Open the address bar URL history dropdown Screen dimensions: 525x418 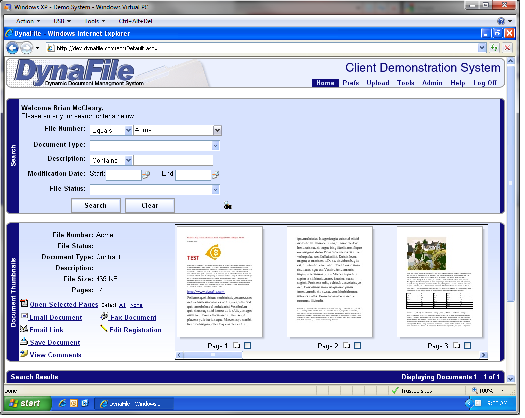pyautogui.click(x=482, y=48)
